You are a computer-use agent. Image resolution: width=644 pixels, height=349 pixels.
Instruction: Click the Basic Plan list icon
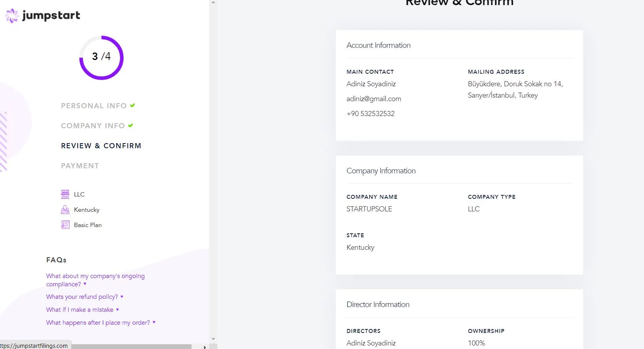tap(65, 225)
